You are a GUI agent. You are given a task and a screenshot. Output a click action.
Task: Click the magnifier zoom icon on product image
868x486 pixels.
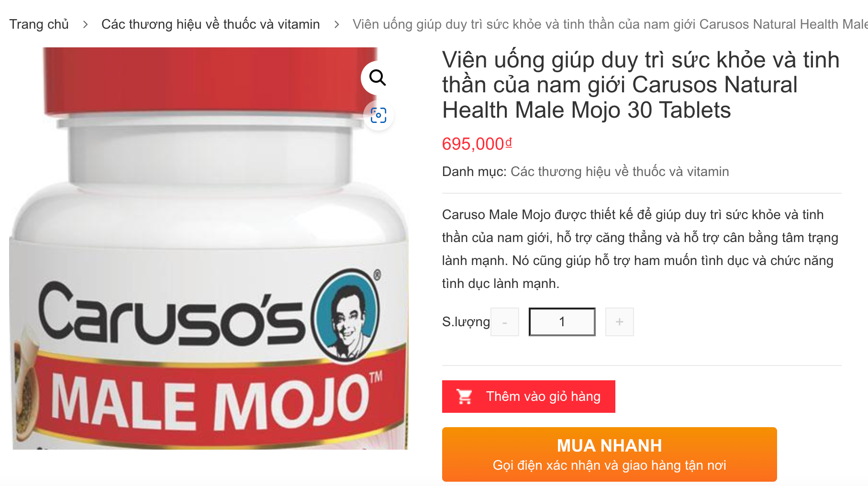378,77
